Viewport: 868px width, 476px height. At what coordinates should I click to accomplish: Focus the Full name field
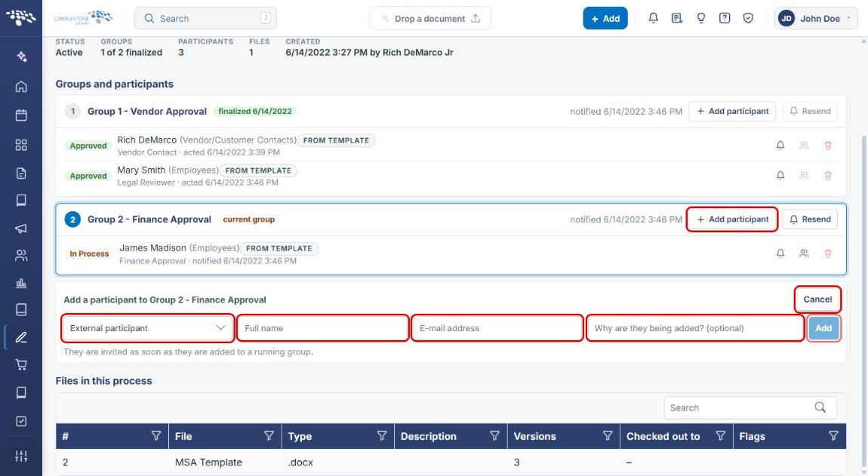[323, 328]
